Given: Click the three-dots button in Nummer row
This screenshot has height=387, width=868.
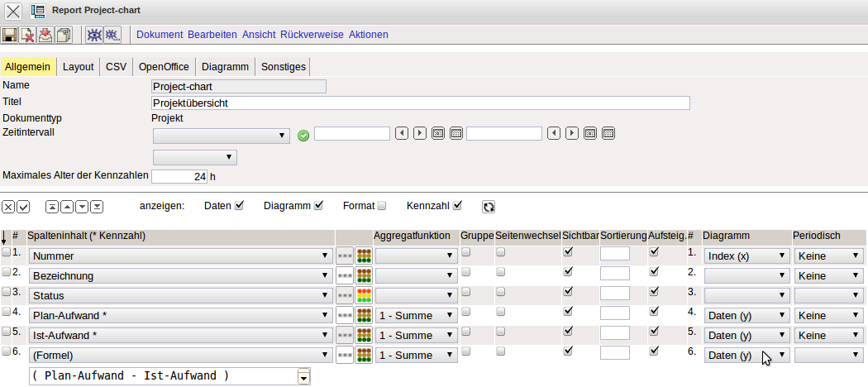Looking at the screenshot, I should point(345,255).
